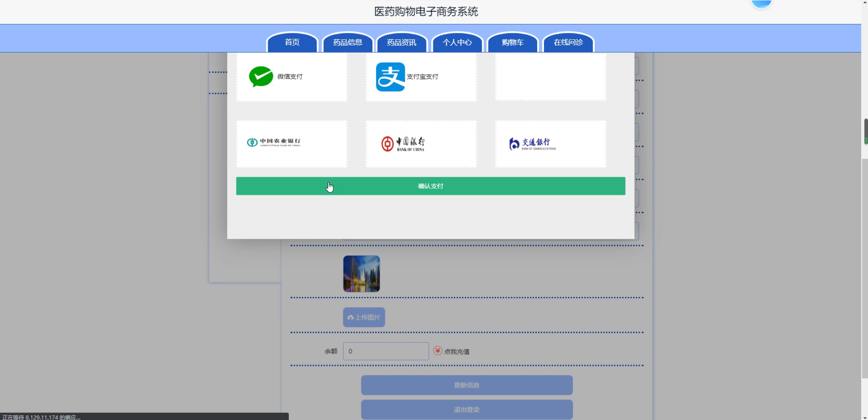Open 点我充值 recharge link
868x420 pixels.
[457, 352]
